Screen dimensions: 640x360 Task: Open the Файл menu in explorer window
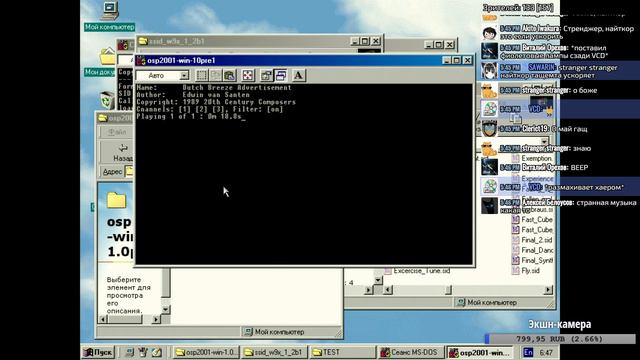coord(117,132)
